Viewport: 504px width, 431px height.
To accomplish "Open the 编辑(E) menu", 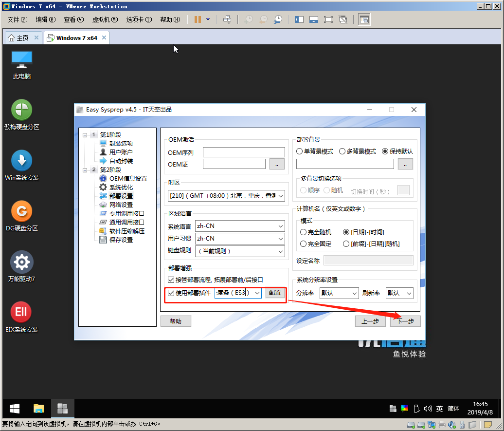I will point(46,19).
